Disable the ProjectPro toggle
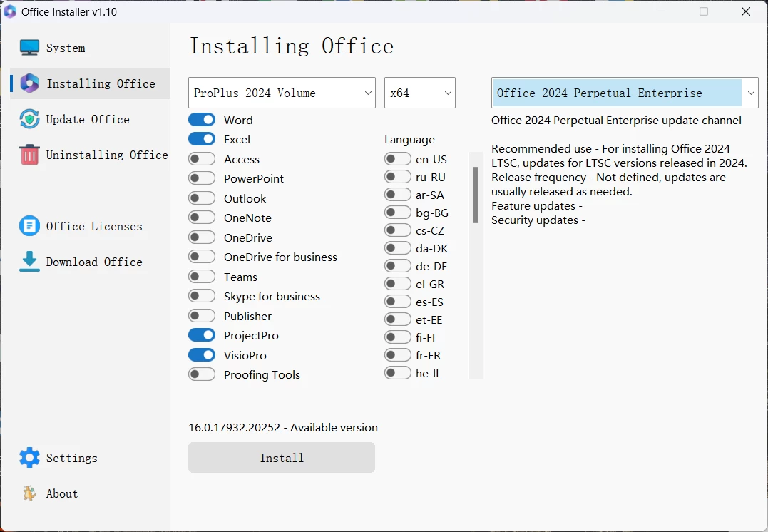Viewport: 768px width, 532px height. pyautogui.click(x=202, y=335)
